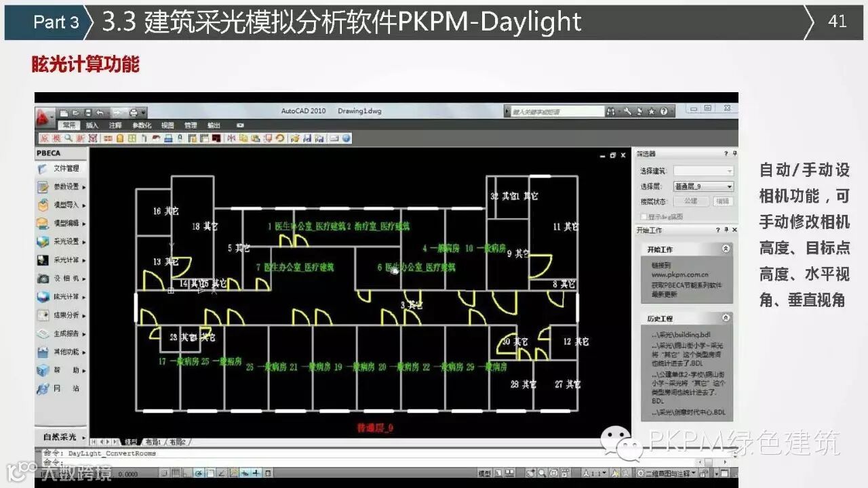This screenshot has height=488, width=868.
Task: Click the red 普通层_9 floor label
Action: 375,428
